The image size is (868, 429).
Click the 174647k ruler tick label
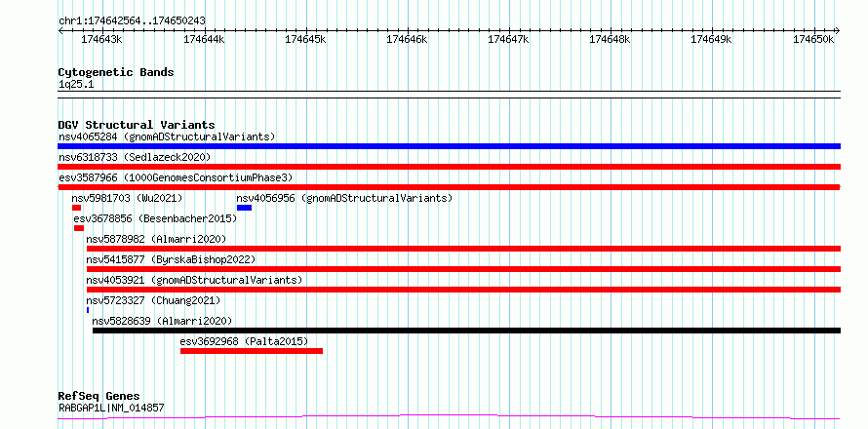tap(508, 39)
